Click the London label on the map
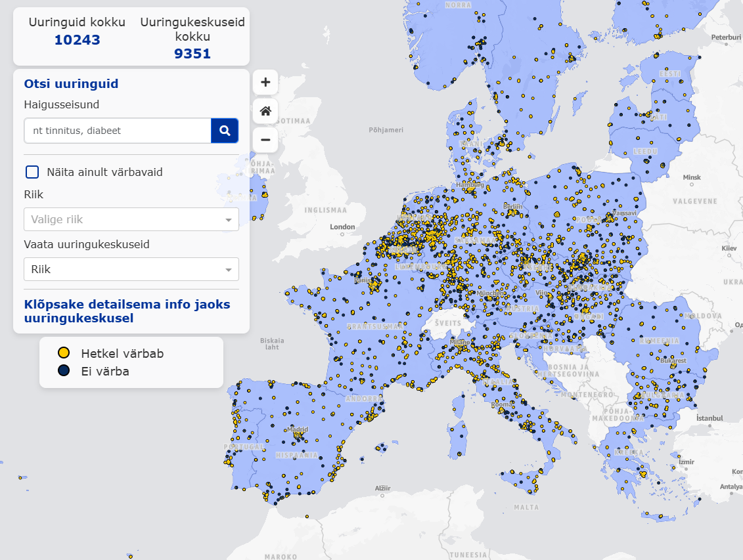Image resolution: width=743 pixels, height=560 pixels. tap(342, 227)
